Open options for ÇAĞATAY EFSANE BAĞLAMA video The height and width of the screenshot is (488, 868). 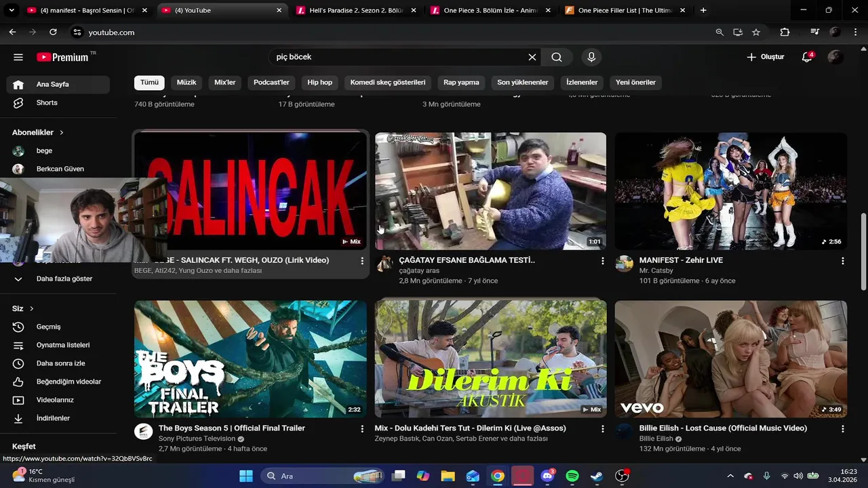[602, 261]
